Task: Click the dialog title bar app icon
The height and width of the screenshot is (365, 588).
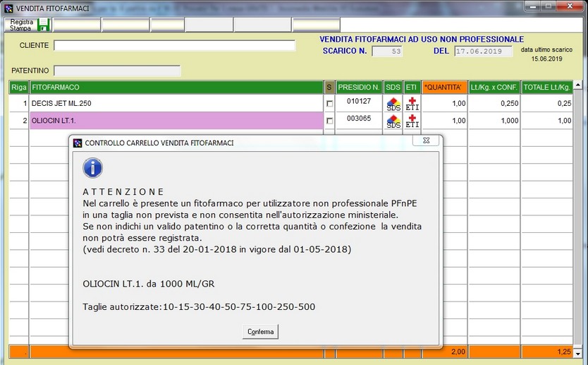Action: click(78, 143)
